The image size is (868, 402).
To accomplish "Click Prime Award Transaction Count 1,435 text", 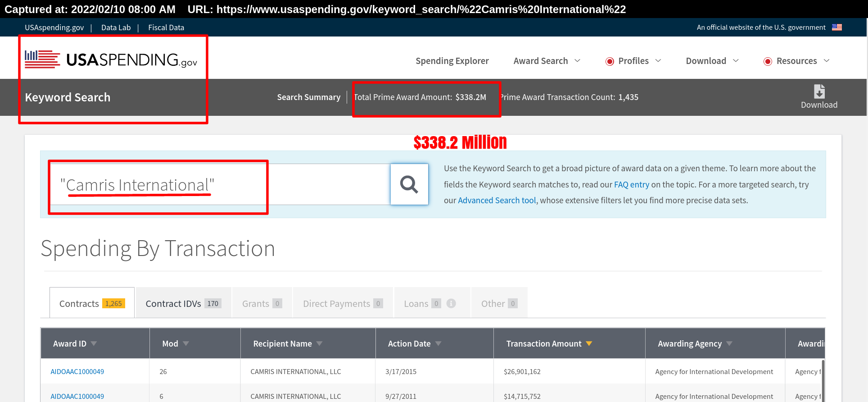I will 569,97.
